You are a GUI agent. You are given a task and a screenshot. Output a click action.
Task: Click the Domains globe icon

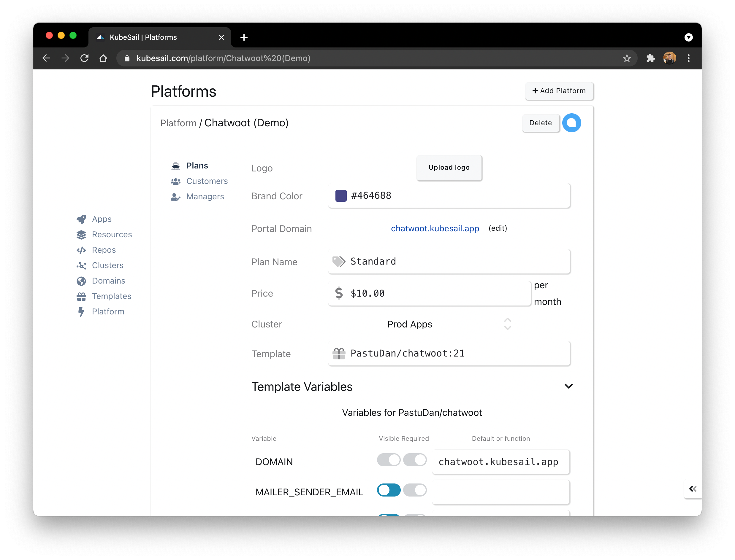(x=81, y=281)
